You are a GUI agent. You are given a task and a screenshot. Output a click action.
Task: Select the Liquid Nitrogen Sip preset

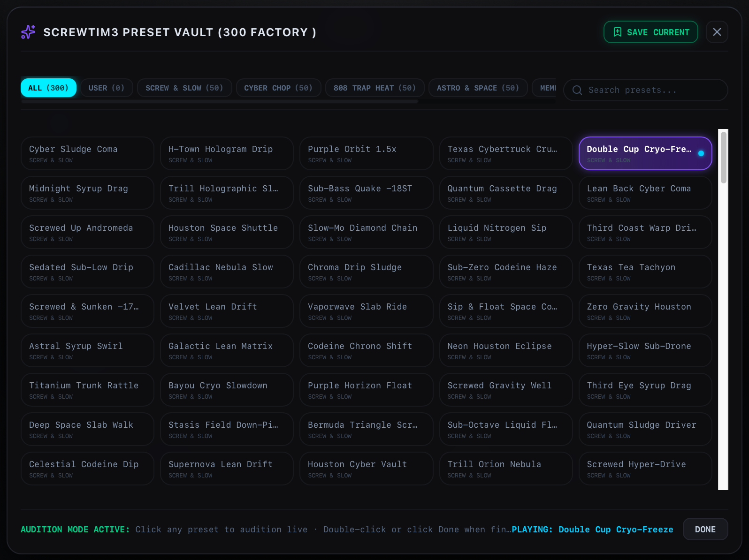coord(506,232)
